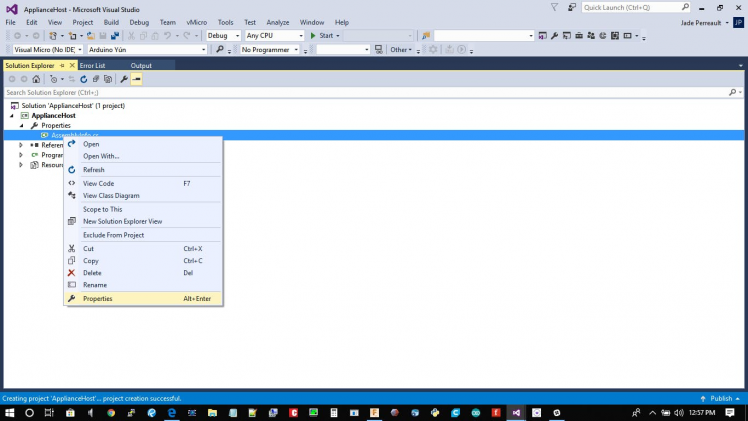Choose View Code in the context menu
The width and height of the screenshot is (748, 421).
[143, 184]
